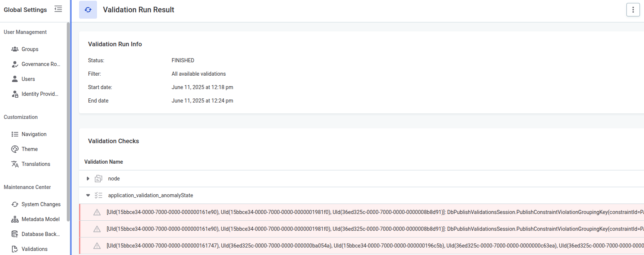Screen dimensions: 644x255
Task: Click the violation text starting with 000000161747
Action: [x=375, y=246]
